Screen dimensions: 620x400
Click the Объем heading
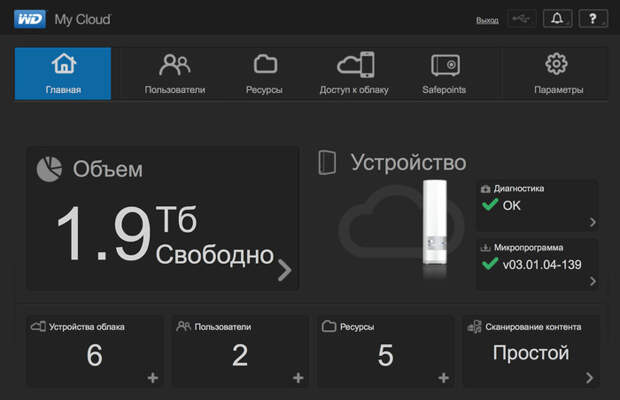point(108,170)
